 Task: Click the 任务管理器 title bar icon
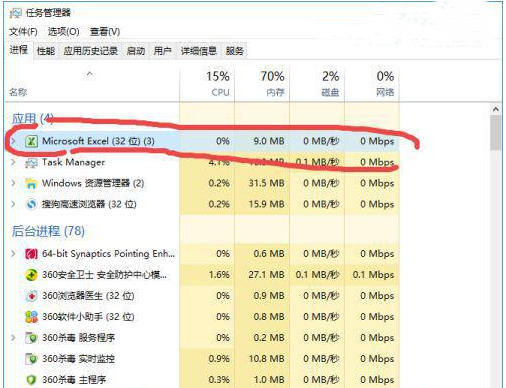pos(15,13)
